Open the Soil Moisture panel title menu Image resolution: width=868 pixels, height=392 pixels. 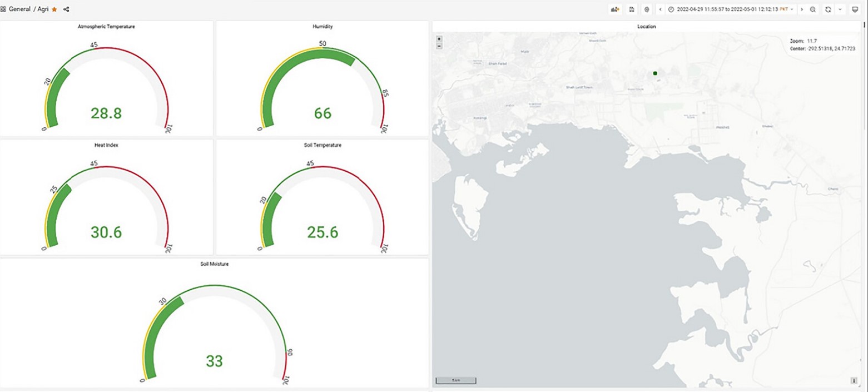coord(215,264)
